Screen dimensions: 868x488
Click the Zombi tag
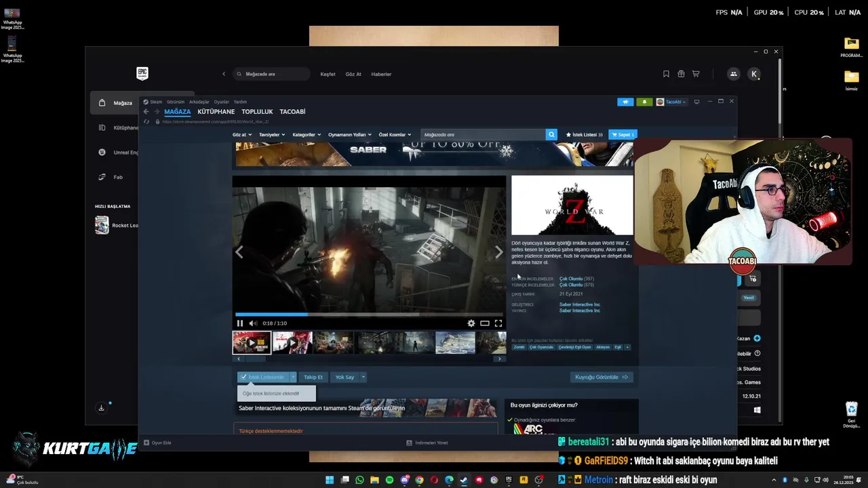point(519,347)
